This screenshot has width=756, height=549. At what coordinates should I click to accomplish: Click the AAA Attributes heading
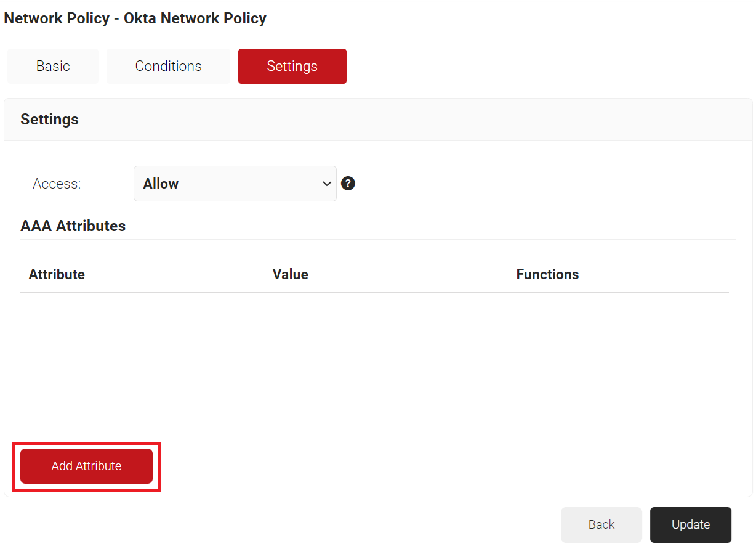73,226
